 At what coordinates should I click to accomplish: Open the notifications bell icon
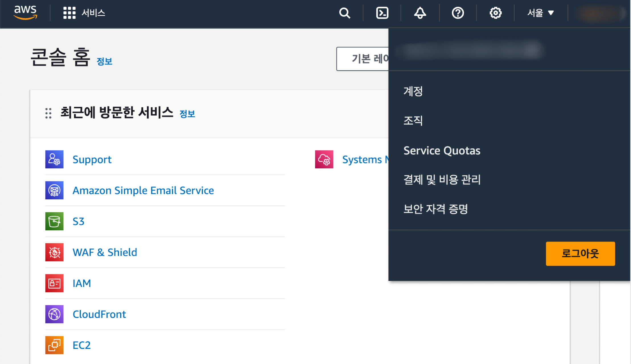[x=420, y=13]
